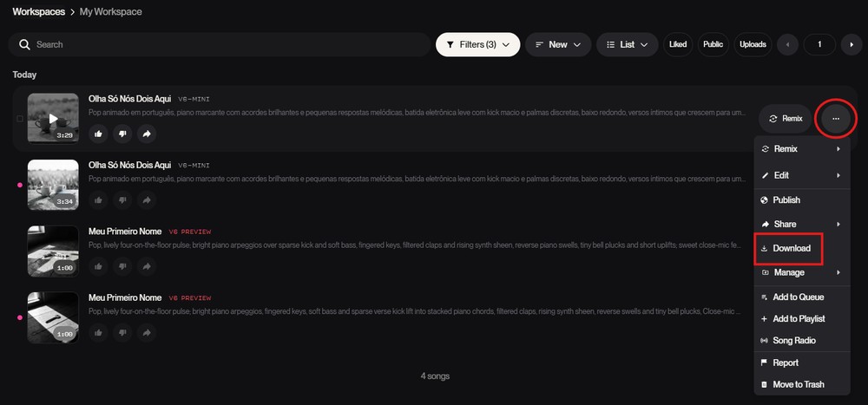868x405 pixels.
Task: Open the three-dots more options button
Action: tap(836, 119)
